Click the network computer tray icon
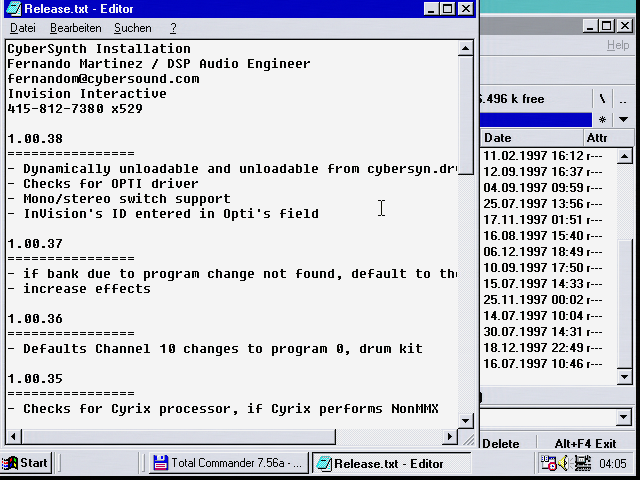Image resolution: width=640 pixels, height=480 pixels. tap(581, 463)
